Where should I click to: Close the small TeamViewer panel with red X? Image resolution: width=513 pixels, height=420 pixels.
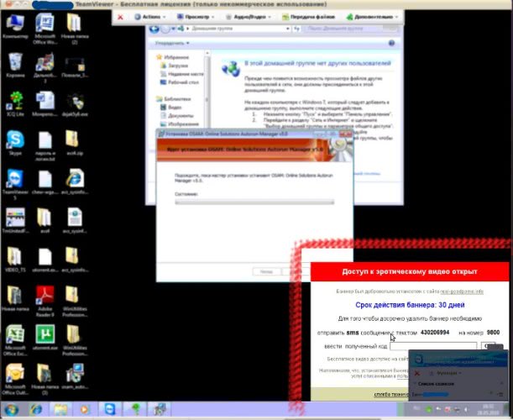(416, 373)
